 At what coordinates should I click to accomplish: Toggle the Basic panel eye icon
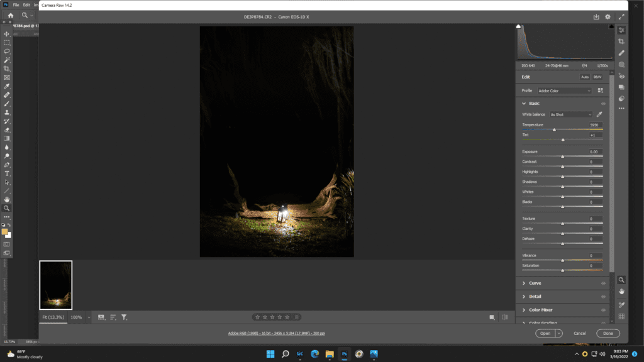click(603, 104)
